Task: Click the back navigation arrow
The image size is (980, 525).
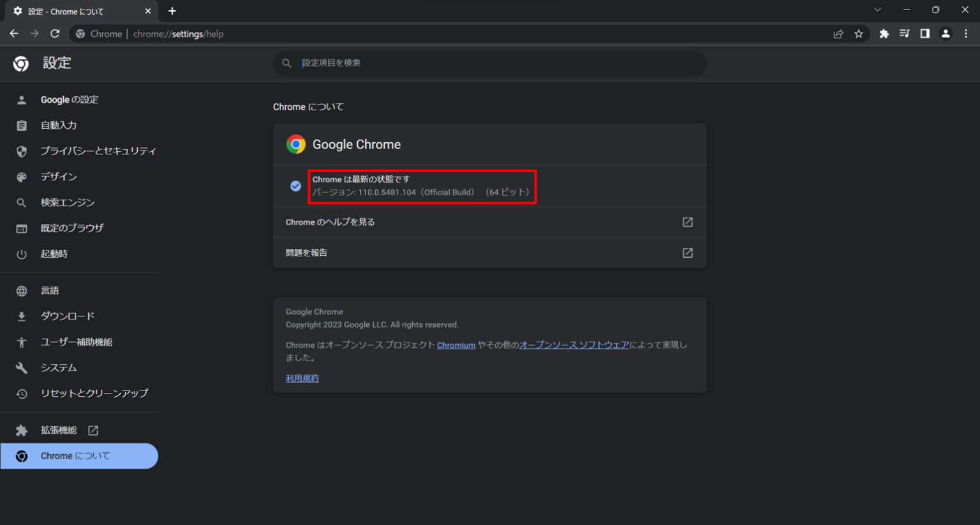Action: [x=14, y=34]
